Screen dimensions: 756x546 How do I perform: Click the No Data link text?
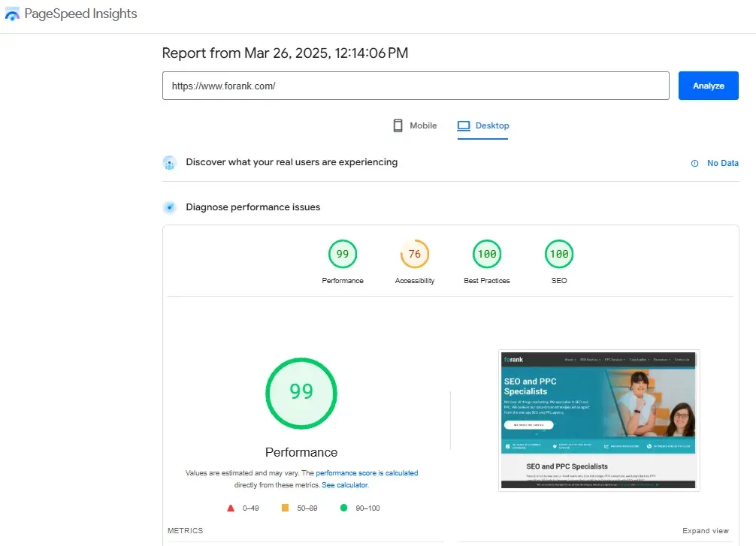722,163
